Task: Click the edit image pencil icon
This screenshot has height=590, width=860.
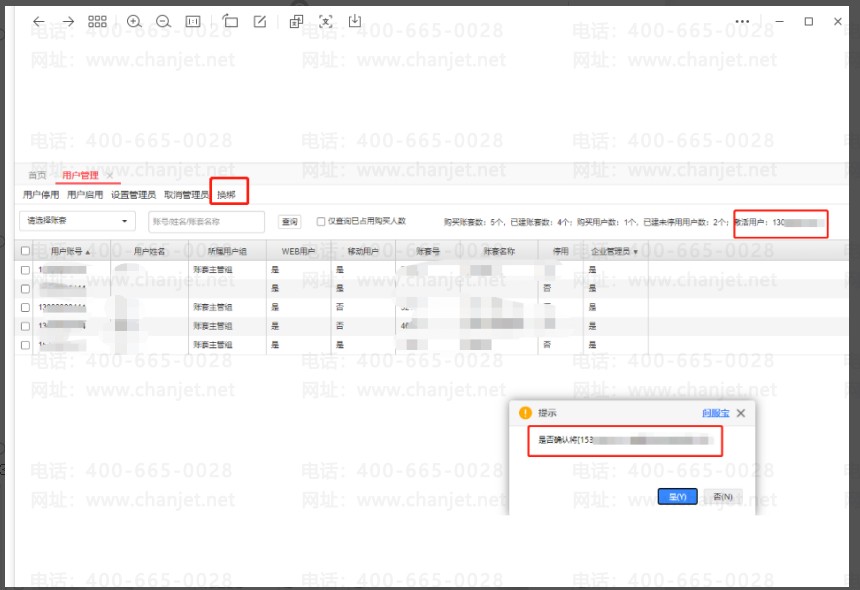Action: point(260,21)
